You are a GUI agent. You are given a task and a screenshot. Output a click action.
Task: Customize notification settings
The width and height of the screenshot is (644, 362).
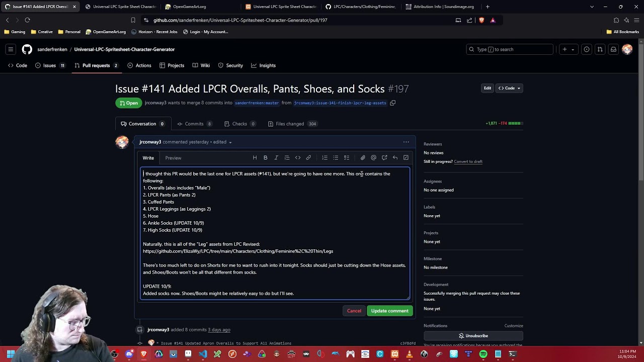point(514,326)
